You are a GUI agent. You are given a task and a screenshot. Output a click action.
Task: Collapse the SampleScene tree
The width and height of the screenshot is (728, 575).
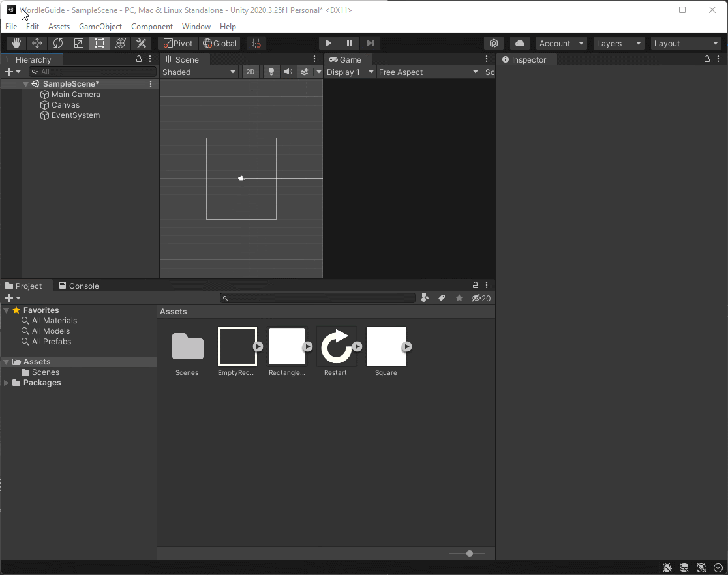[25, 84]
